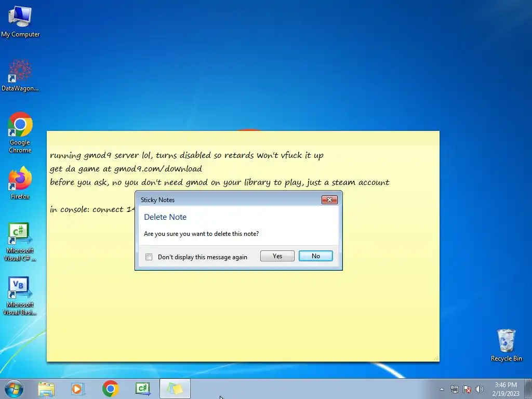Click the note line starting "before you ask"
This screenshot has width=532, height=399.
tap(220, 182)
